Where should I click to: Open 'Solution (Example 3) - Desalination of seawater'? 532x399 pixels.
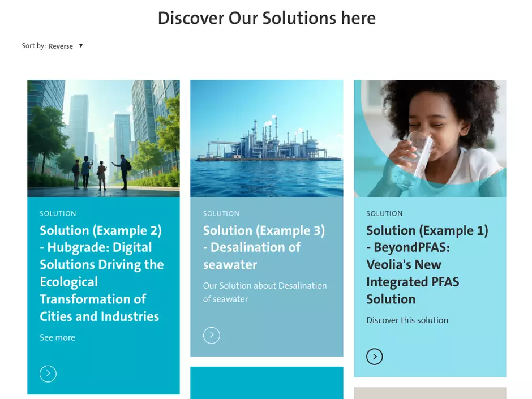click(264, 247)
